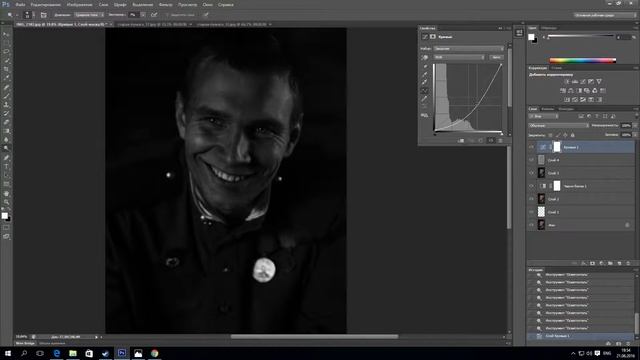Pick the white point eyedropper in Curves
This screenshot has width=640, height=360.
(425, 82)
